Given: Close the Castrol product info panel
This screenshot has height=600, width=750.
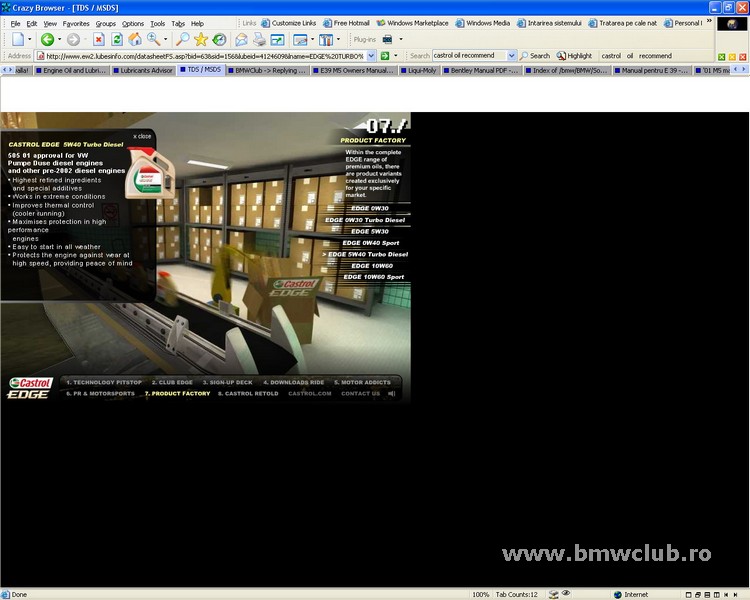Looking at the screenshot, I should click(x=142, y=136).
